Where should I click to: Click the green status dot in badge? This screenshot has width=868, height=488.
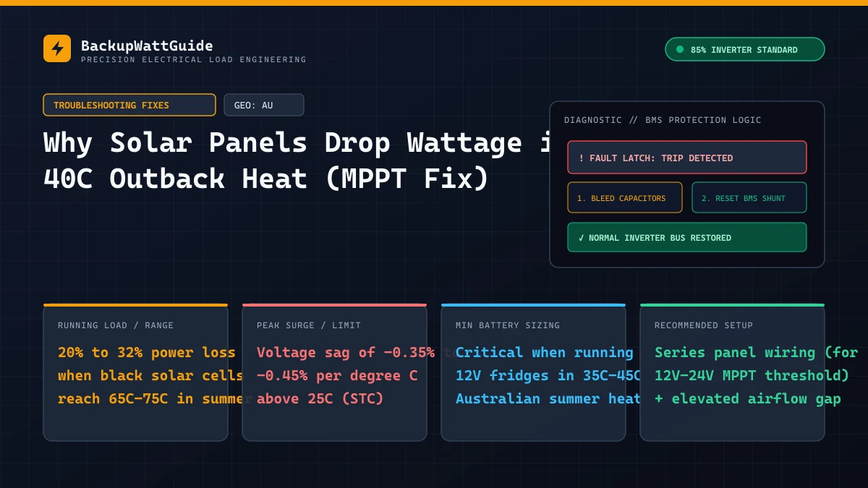tap(679, 49)
